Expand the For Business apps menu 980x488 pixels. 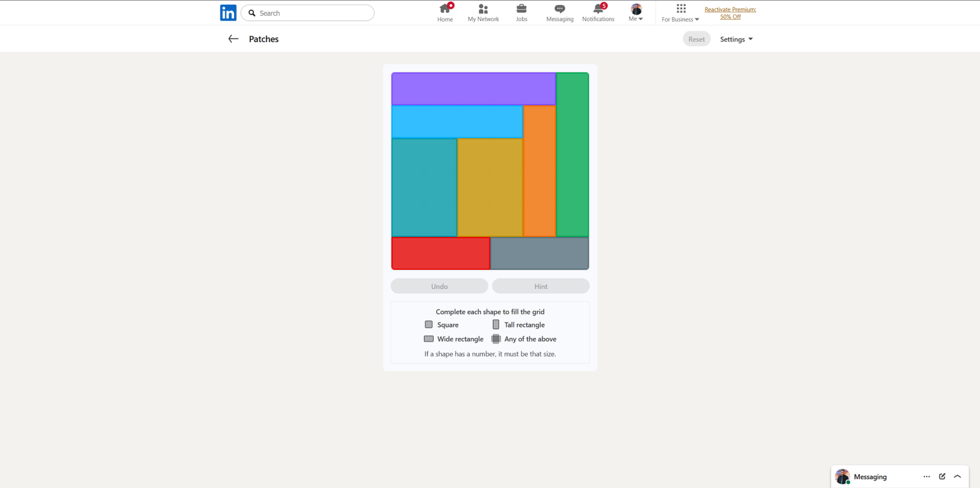point(680,12)
